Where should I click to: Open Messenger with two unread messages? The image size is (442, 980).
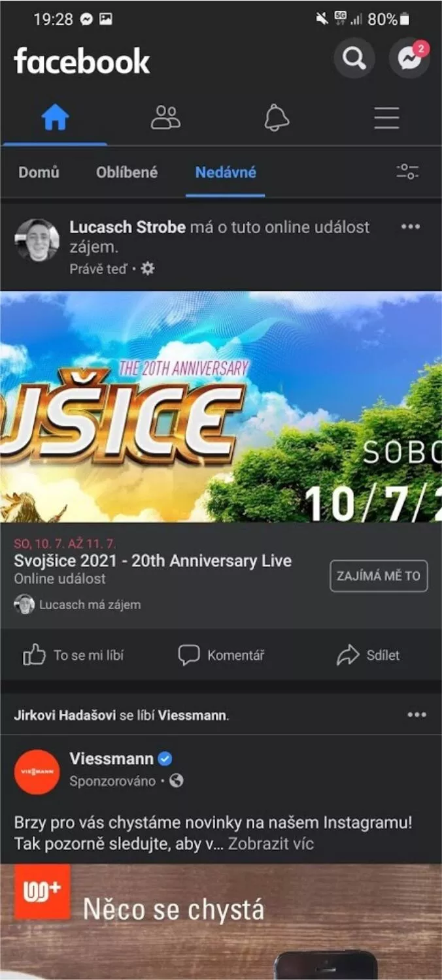tap(409, 59)
